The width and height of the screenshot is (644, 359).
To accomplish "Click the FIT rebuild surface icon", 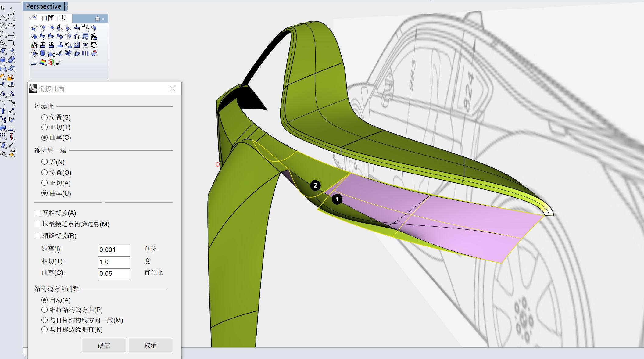I will click(x=43, y=45).
